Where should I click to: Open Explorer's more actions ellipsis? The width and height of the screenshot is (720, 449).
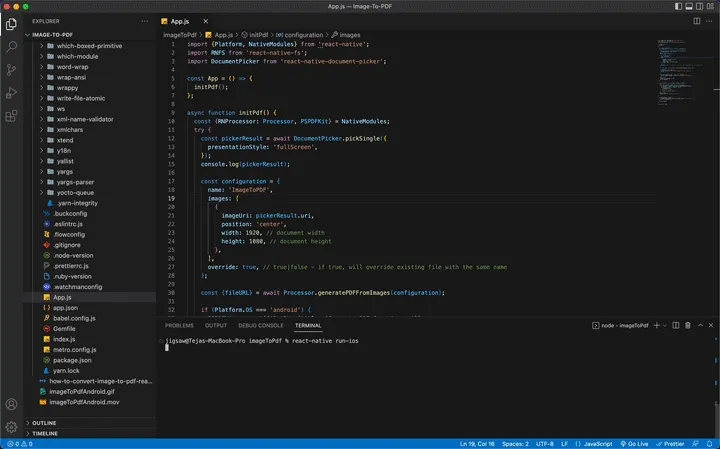coord(145,21)
